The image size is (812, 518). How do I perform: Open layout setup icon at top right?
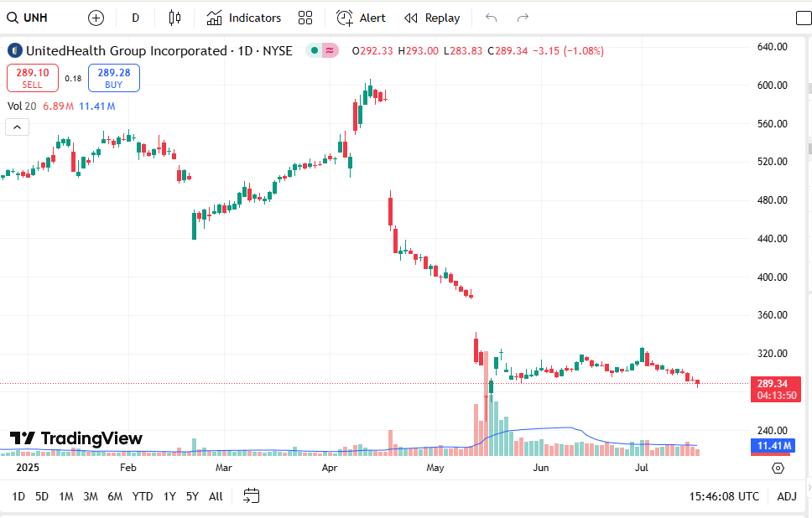pyautogui.click(x=804, y=18)
